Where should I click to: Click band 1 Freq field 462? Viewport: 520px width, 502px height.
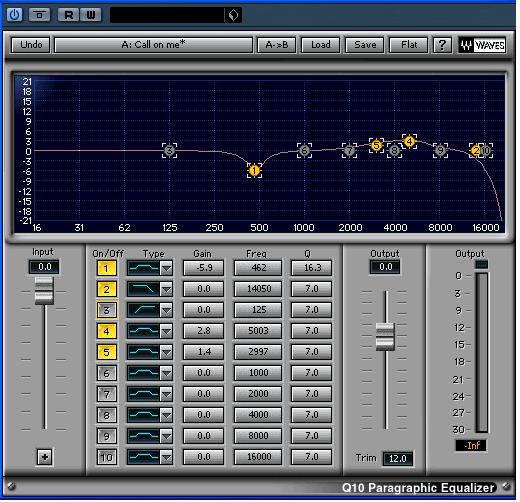pos(258,268)
